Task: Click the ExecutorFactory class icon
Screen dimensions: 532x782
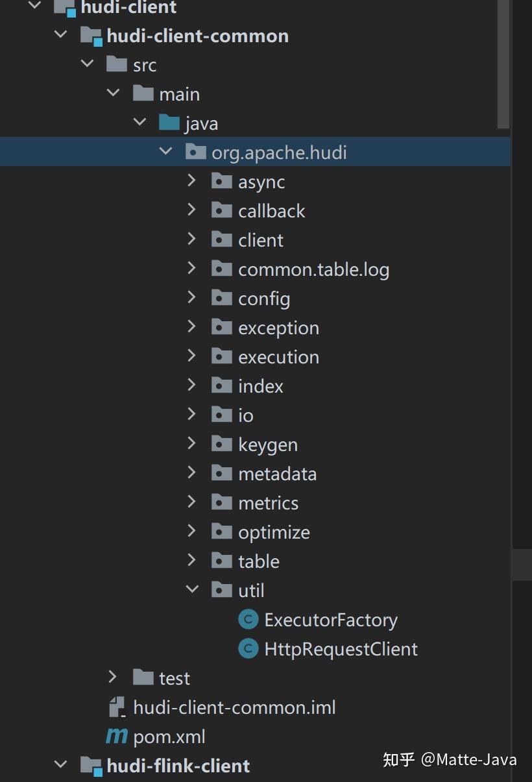Action: 248,620
